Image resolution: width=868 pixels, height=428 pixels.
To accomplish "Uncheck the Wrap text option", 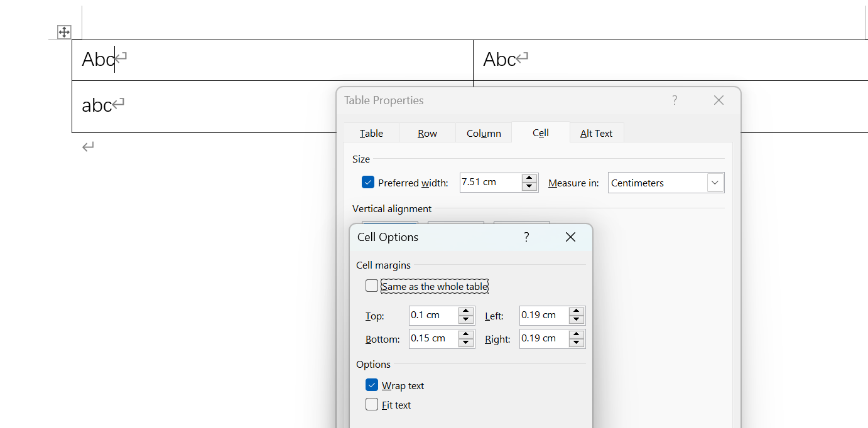I will tap(372, 385).
